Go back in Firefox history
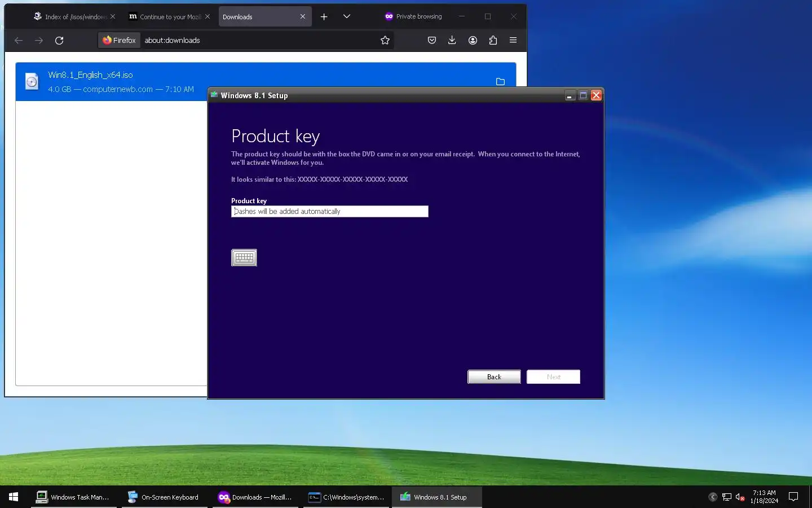This screenshot has width=812, height=508. tap(19, 40)
